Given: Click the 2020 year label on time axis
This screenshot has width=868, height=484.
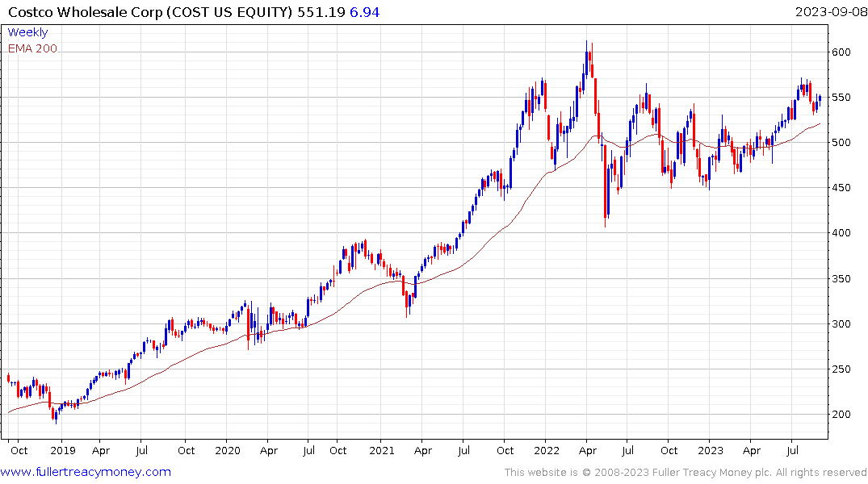Looking at the screenshot, I should pos(228,451).
